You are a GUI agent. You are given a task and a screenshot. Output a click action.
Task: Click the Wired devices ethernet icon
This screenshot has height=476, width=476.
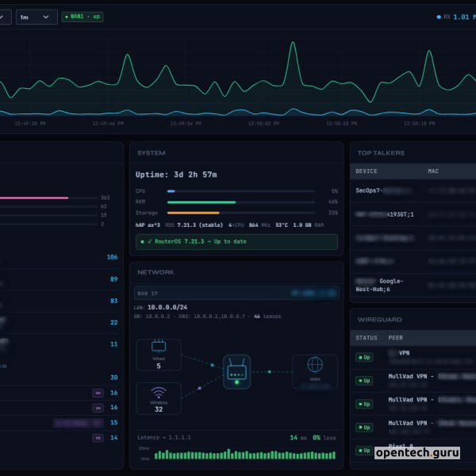tap(159, 347)
